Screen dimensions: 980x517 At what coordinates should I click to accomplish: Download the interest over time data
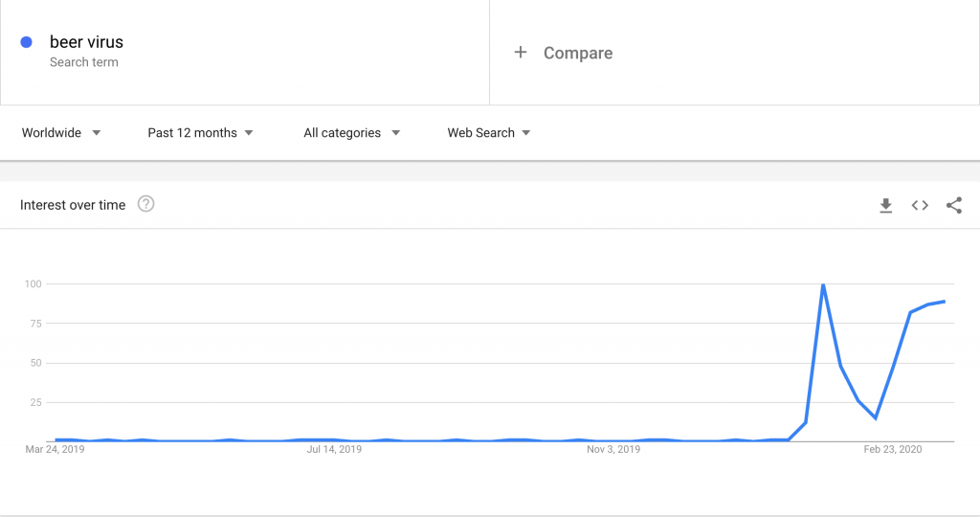click(x=885, y=206)
